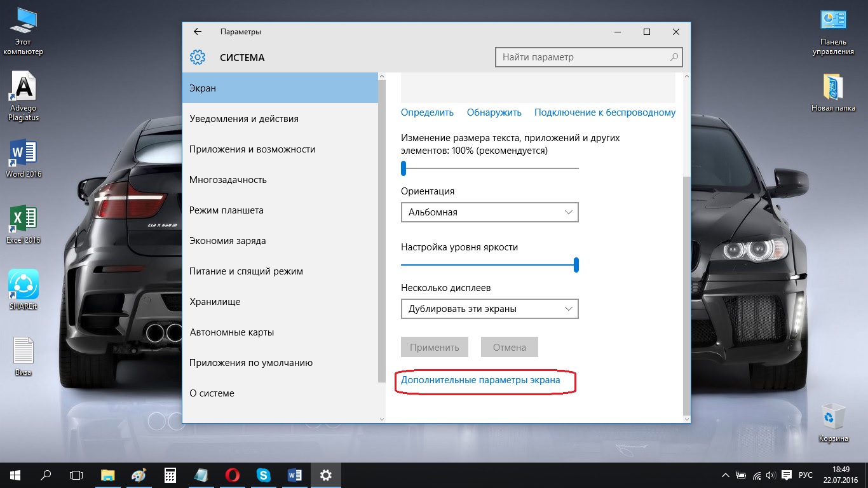Screen dimensions: 868x488
Task: Open File Explorer from the taskbar
Action: (x=108, y=475)
